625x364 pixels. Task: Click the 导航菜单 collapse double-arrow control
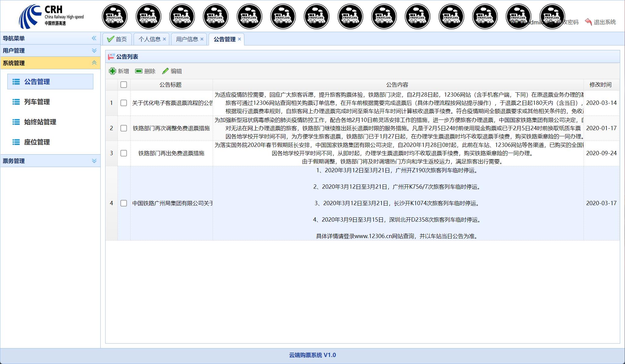click(x=94, y=38)
